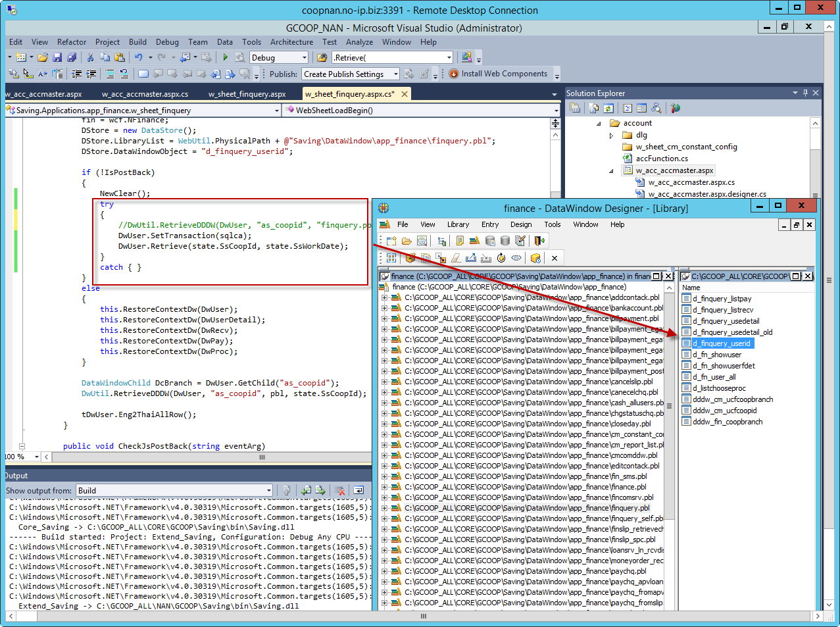Click the Undo arrow icon
840x627 pixels.
pos(139,58)
